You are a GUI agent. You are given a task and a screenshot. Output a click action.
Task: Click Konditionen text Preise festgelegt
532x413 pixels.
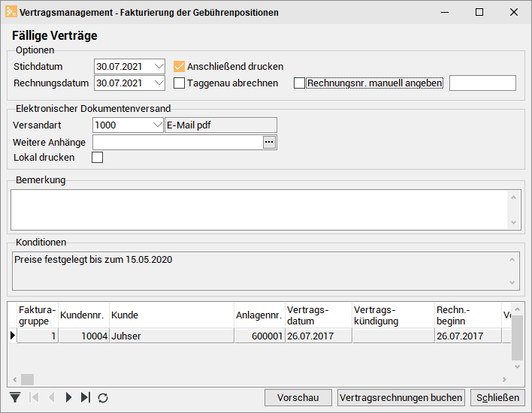coord(93,259)
